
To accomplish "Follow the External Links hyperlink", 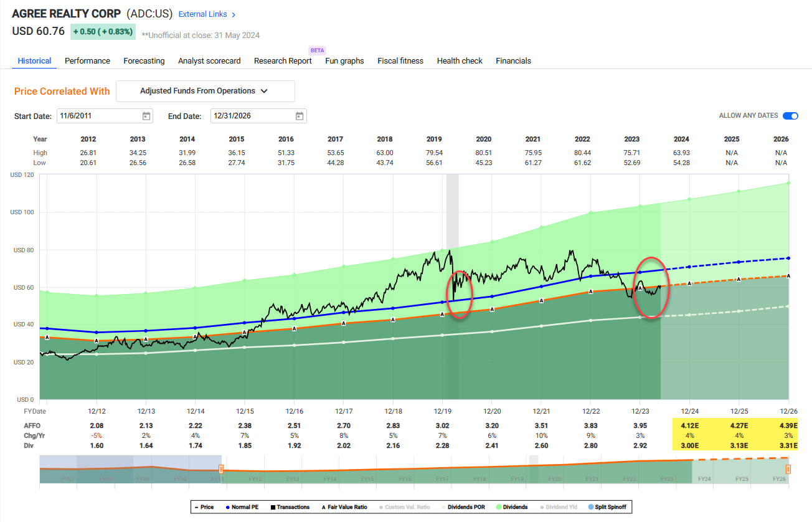I will 202,14.
